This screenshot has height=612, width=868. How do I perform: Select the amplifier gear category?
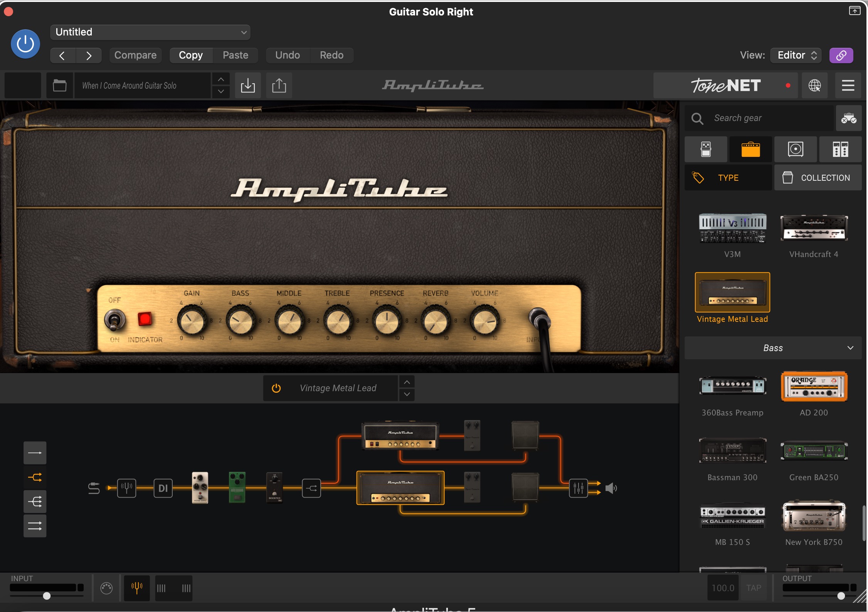point(750,149)
